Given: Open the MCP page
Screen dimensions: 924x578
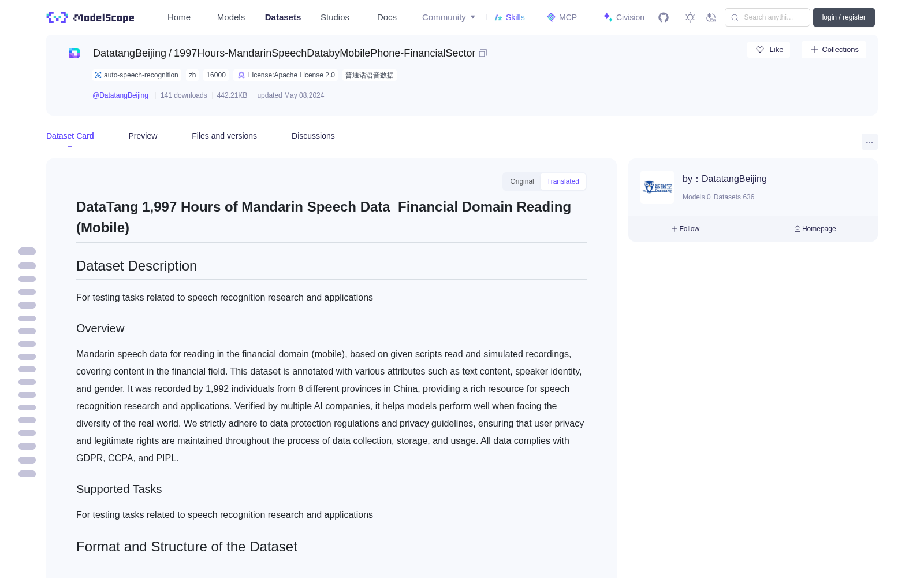Looking at the screenshot, I should coord(562,17).
